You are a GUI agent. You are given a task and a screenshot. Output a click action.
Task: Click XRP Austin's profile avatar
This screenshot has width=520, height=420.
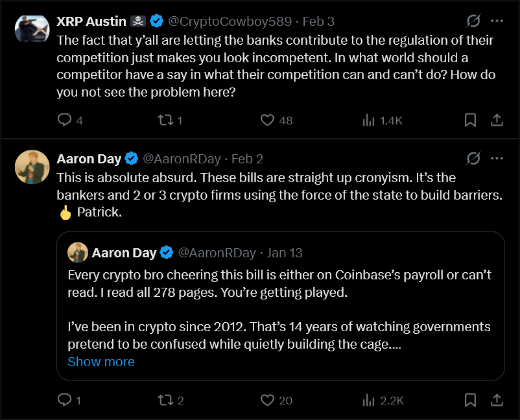(x=32, y=29)
